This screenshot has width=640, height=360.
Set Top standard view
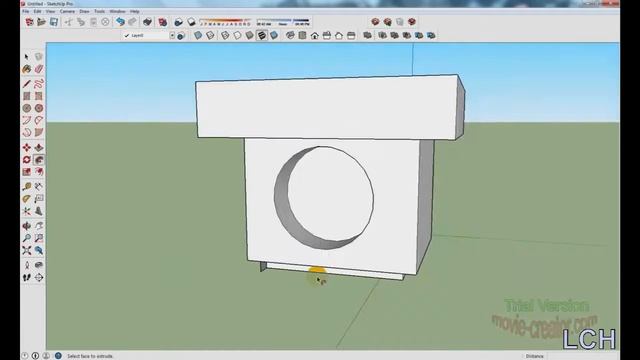[302, 36]
